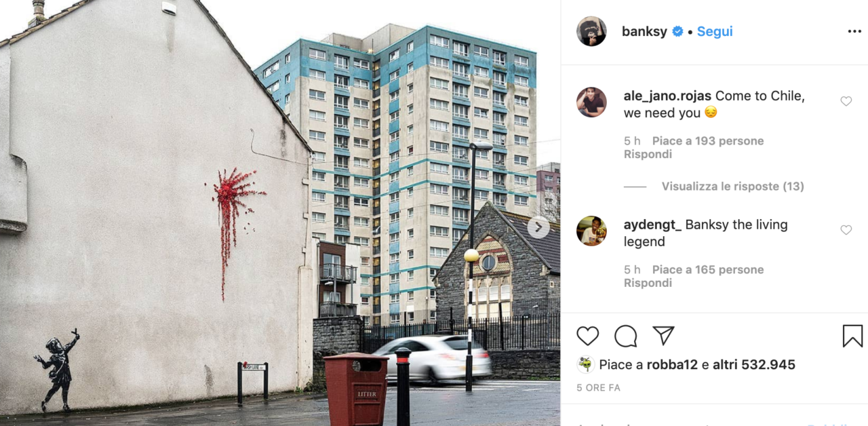This screenshot has height=426, width=868.
Task: Share post via paper plane icon
Action: pyautogui.click(x=663, y=336)
